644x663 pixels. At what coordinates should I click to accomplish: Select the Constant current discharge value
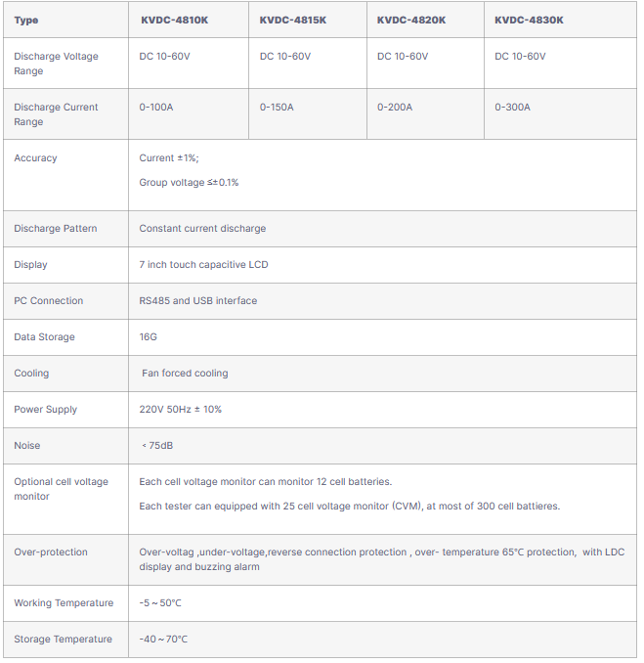click(x=202, y=228)
